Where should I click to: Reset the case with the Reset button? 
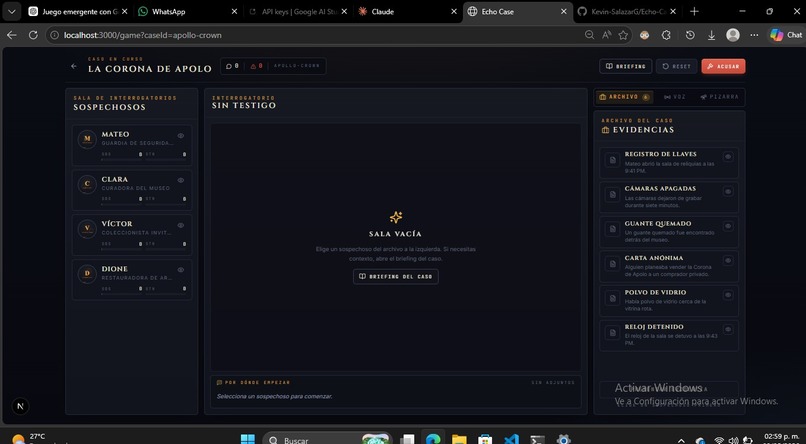tap(676, 66)
